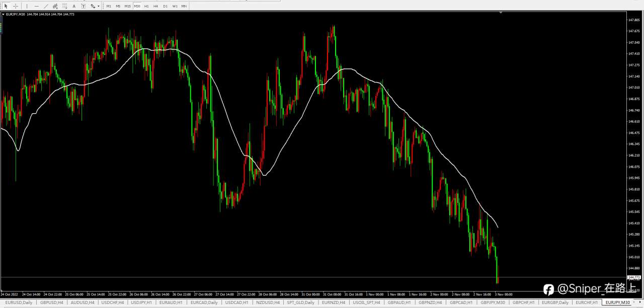Image resolution: width=644 pixels, height=308 pixels.
Task: Expand the EURJPY,M30 chart title triangle
Action: (x=4, y=14)
